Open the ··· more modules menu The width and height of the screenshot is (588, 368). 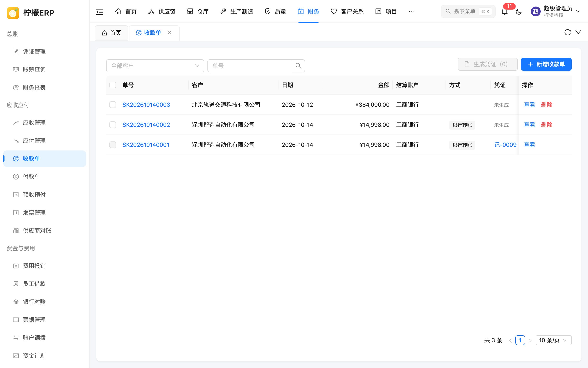click(x=411, y=11)
